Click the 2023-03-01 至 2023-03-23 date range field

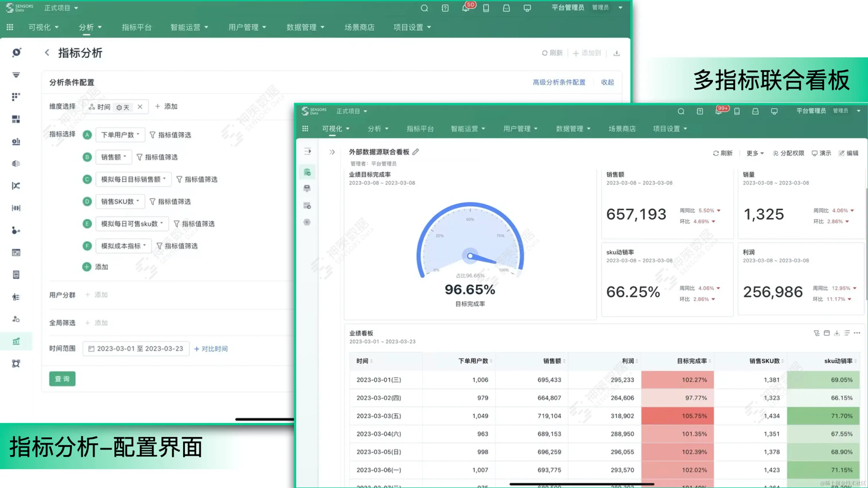pos(136,349)
